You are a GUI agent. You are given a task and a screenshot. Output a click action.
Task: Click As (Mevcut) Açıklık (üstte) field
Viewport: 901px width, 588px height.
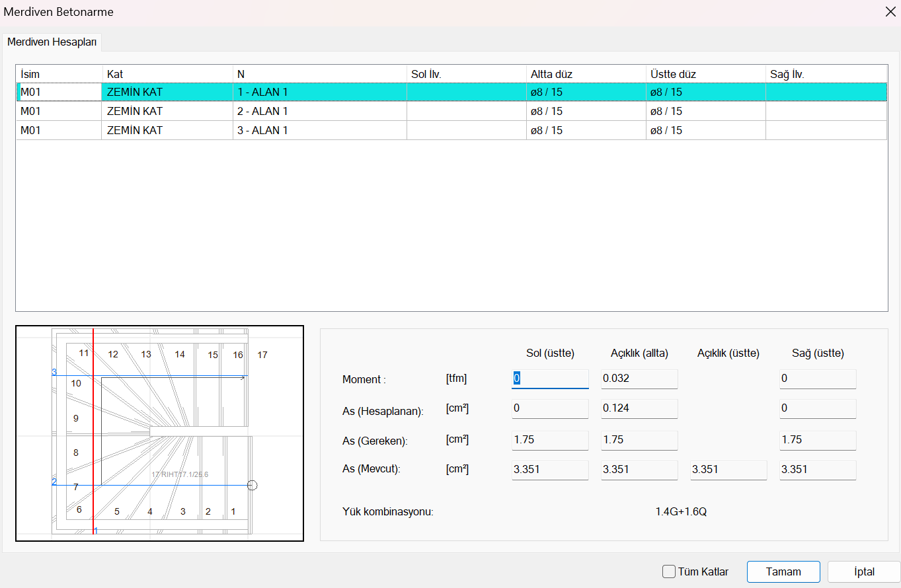728,470
